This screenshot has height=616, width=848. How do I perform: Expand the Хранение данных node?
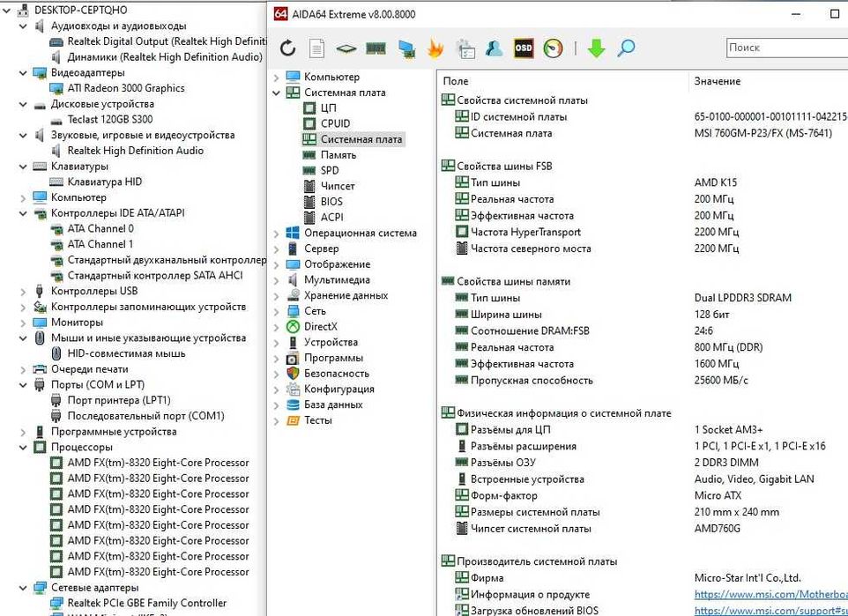tap(277, 296)
